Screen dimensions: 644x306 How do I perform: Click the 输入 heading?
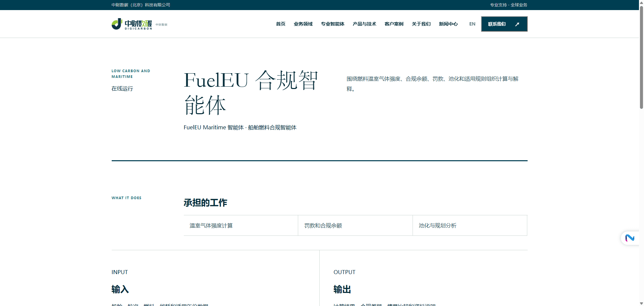tap(120, 289)
